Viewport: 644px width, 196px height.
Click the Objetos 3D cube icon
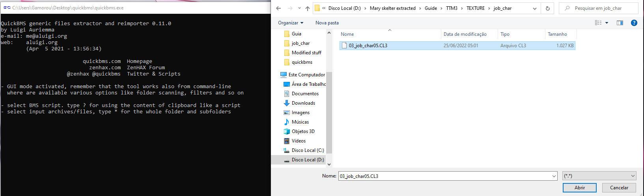tap(287, 131)
